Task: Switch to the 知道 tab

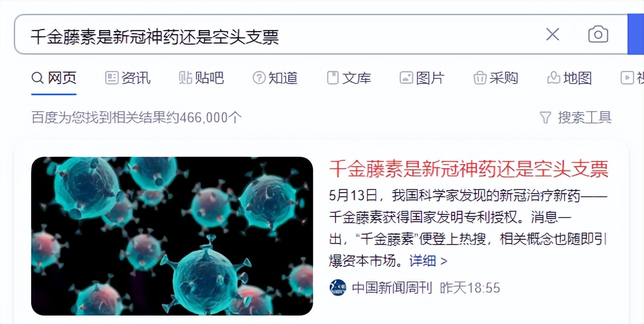Action: [x=275, y=78]
